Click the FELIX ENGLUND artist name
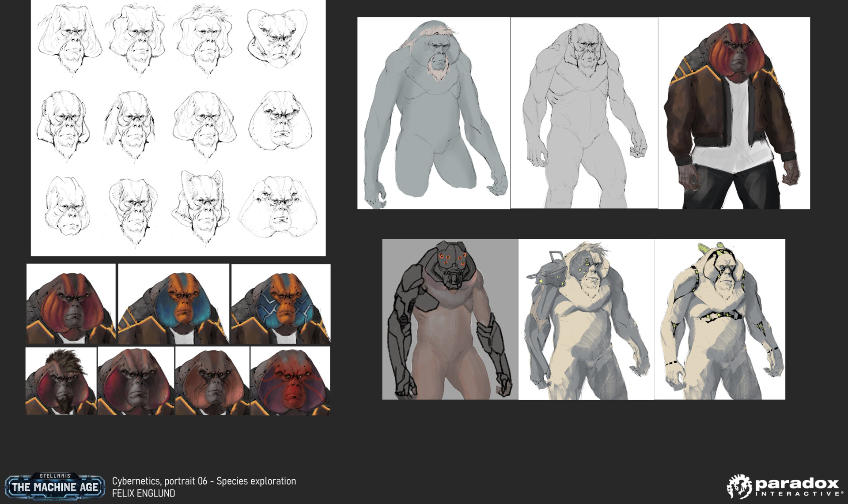 [143, 493]
